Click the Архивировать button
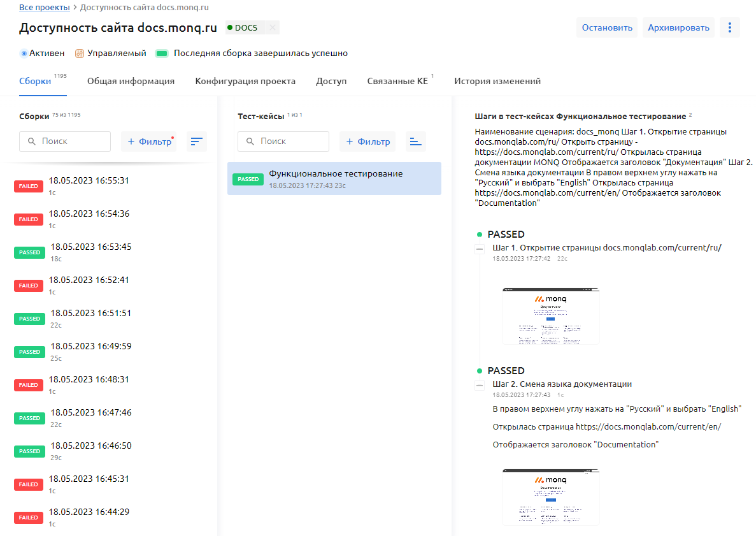The image size is (756, 536). tap(678, 27)
